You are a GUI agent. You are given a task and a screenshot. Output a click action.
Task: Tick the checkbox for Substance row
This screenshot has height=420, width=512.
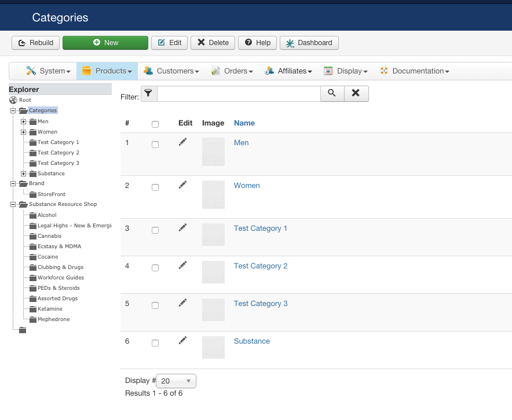155,343
